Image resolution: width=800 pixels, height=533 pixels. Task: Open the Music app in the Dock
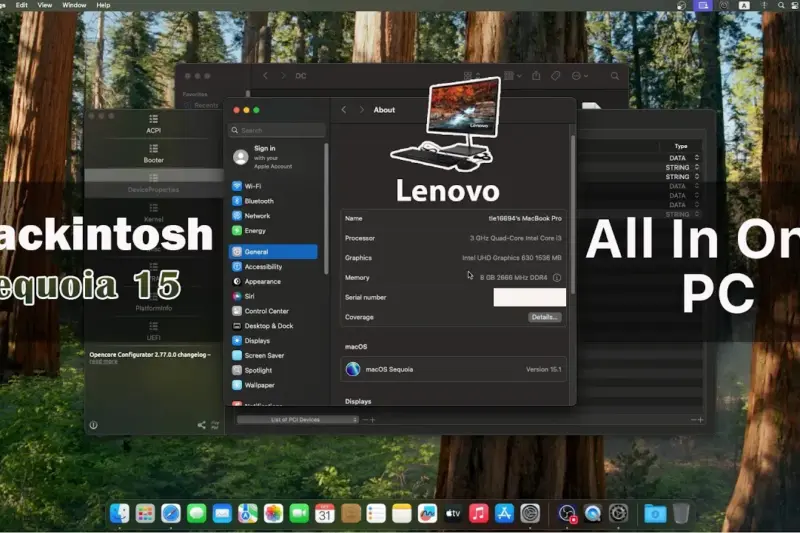(x=479, y=513)
